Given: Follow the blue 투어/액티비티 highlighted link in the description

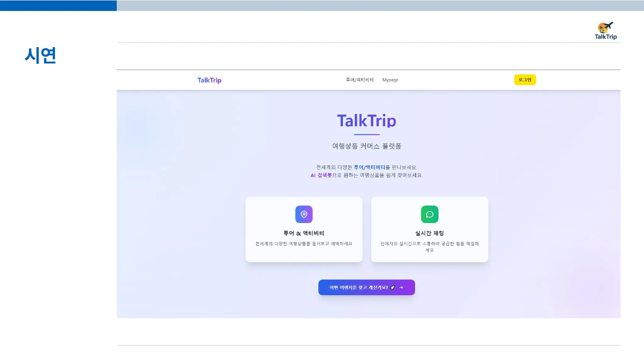Looking at the screenshot, I should 369,167.
